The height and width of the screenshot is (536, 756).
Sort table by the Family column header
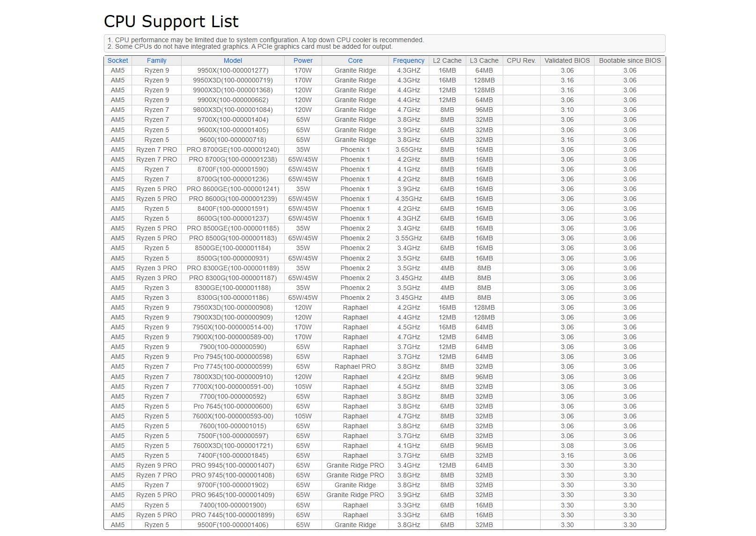(156, 60)
